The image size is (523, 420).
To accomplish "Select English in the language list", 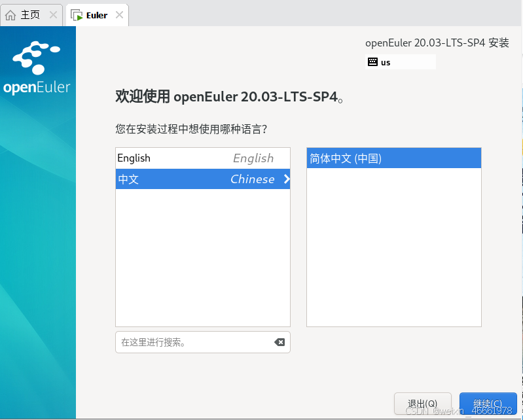I will click(203, 158).
